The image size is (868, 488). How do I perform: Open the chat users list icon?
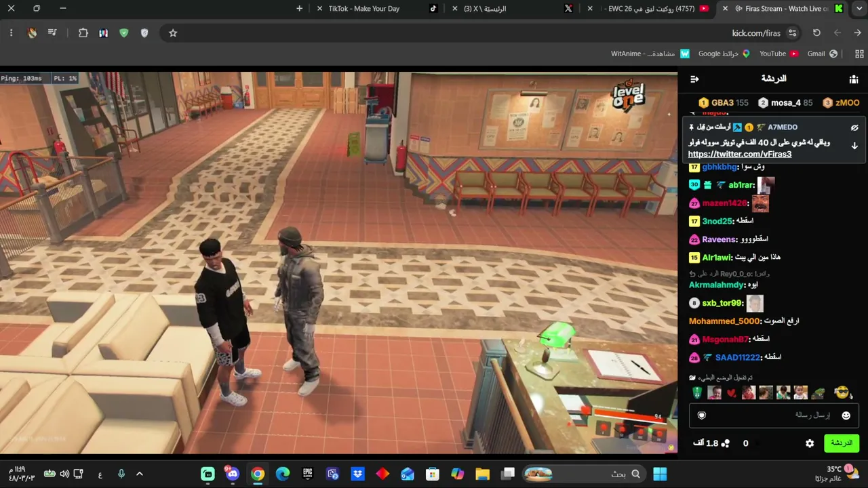[854, 79]
